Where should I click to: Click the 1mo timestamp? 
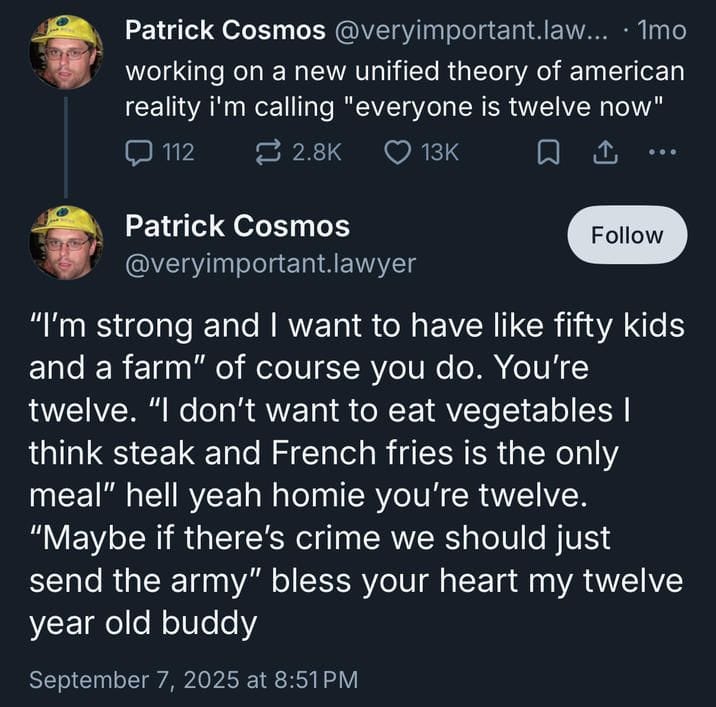[x=664, y=31]
